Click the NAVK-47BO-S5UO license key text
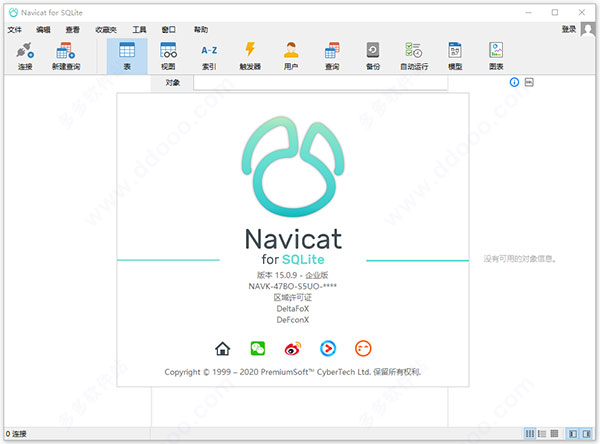Image resolution: width=600 pixels, height=444 pixels. click(293, 286)
